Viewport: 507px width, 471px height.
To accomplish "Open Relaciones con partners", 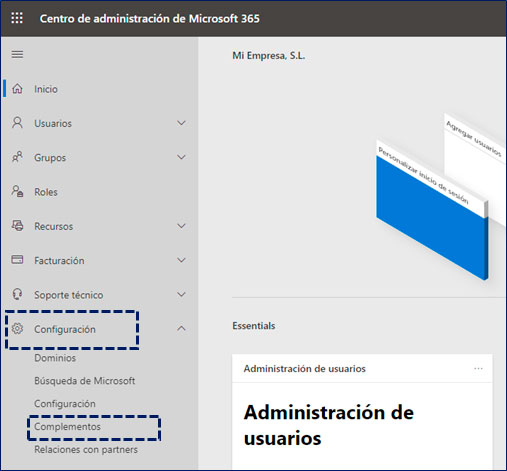I will (x=86, y=450).
